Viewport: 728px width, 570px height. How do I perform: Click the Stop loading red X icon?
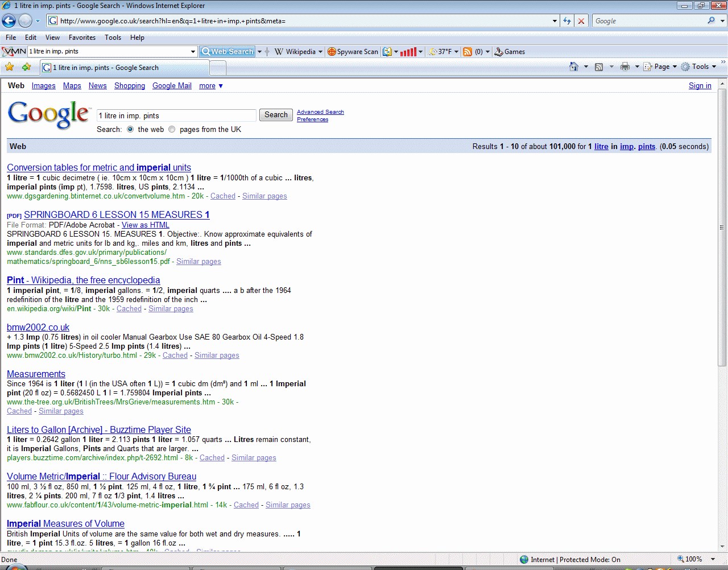(581, 21)
